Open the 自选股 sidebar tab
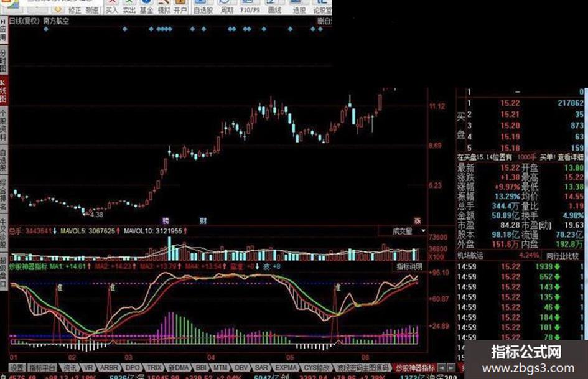 [3, 160]
